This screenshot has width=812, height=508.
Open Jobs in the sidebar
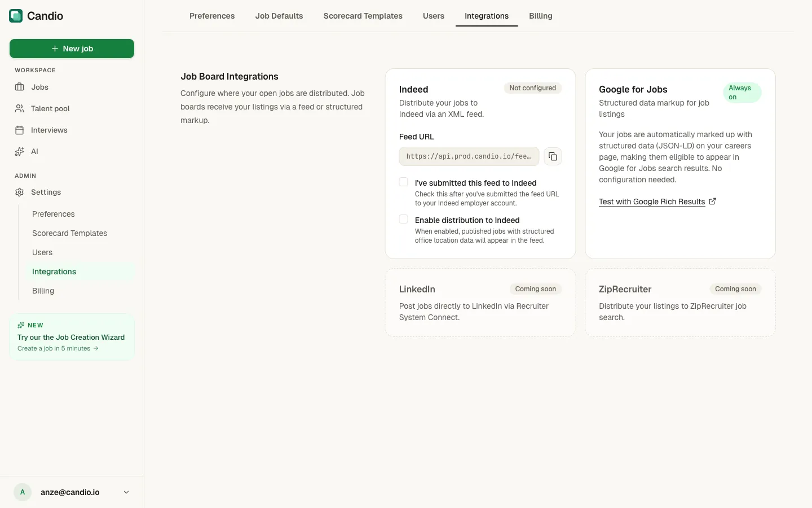tap(72, 87)
